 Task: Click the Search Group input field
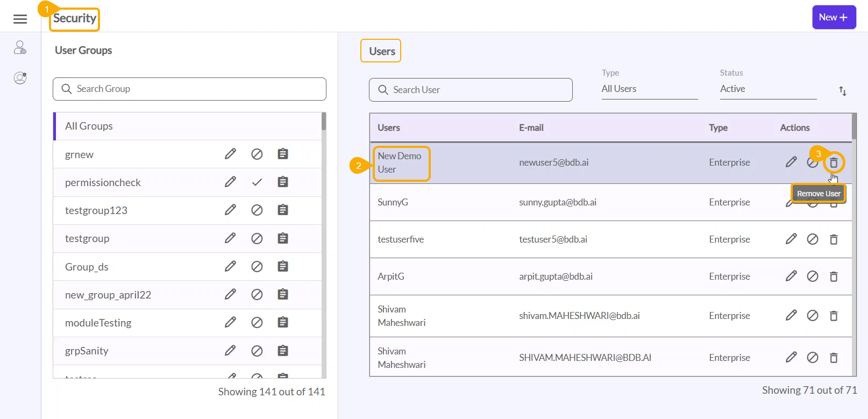coord(189,89)
